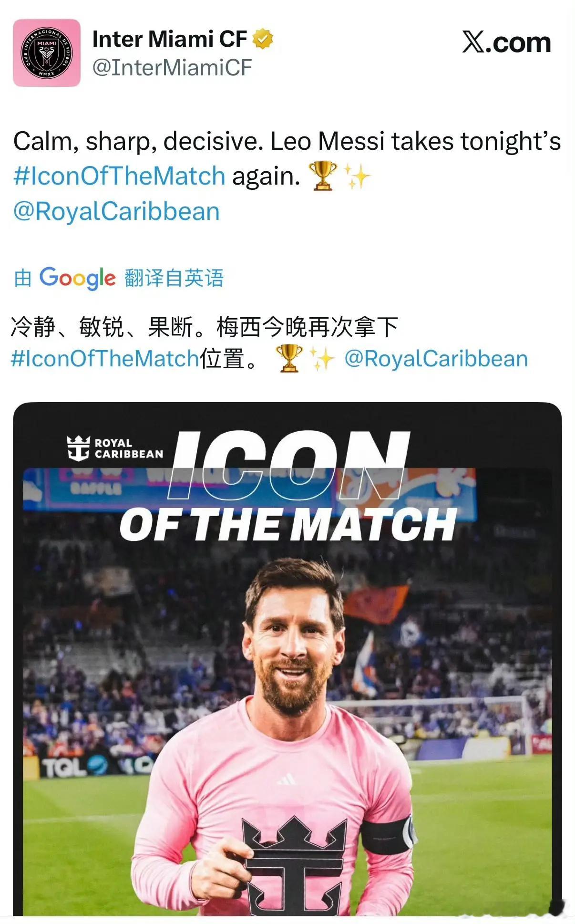Image resolution: width=575 pixels, height=924 pixels.
Task: Open the Icon of the Match image
Action: click(287, 659)
